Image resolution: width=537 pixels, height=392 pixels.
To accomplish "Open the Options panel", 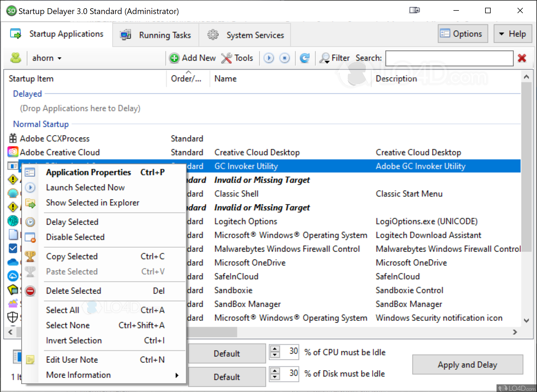I will 463,33.
